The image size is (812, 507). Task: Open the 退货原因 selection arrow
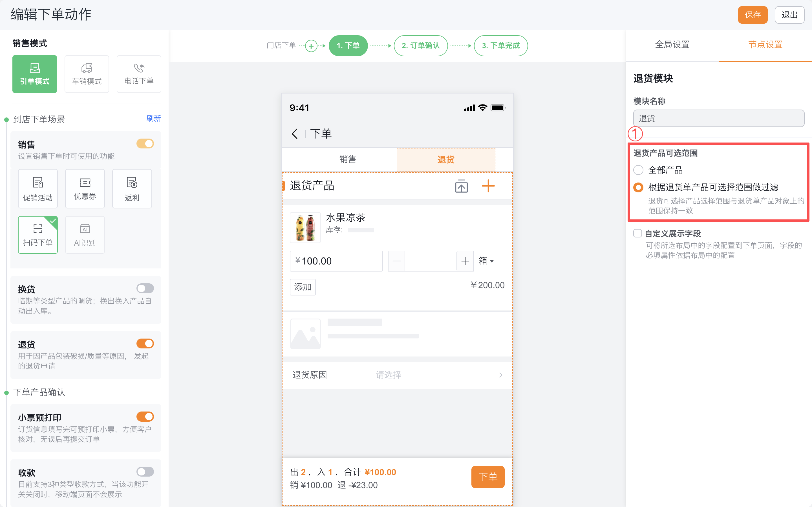tap(500, 375)
